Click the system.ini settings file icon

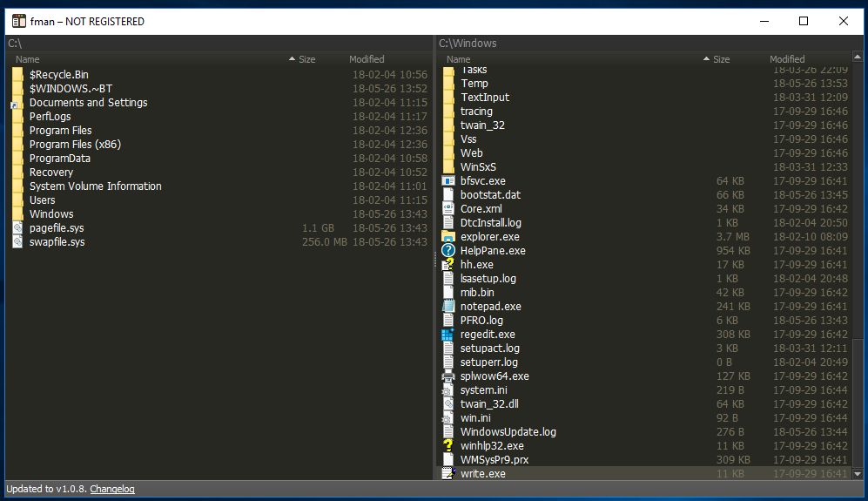[x=448, y=390]
